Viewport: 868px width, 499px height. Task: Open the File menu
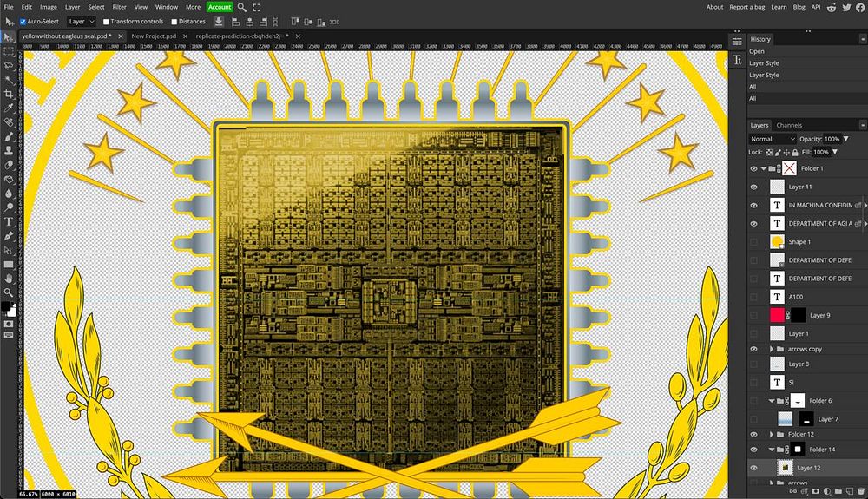point(9,7)
